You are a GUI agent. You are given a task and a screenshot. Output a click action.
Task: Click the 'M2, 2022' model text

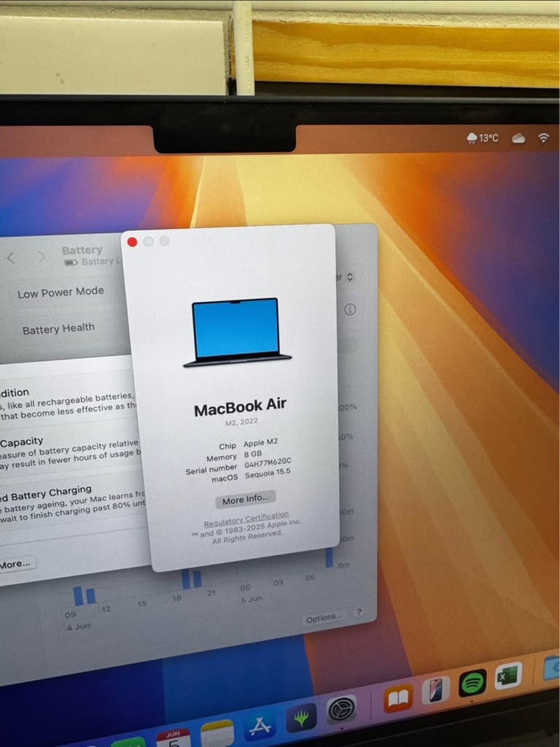241,422
